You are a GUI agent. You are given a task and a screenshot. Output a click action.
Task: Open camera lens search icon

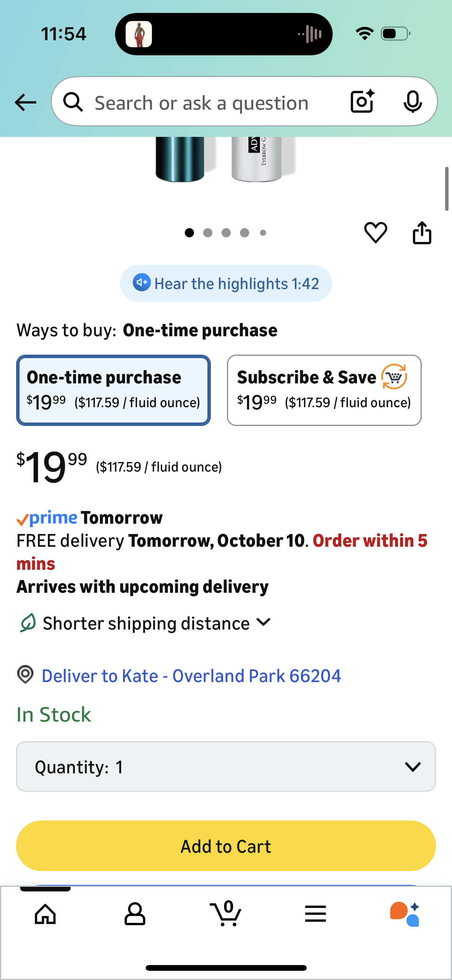coord(362,102)
